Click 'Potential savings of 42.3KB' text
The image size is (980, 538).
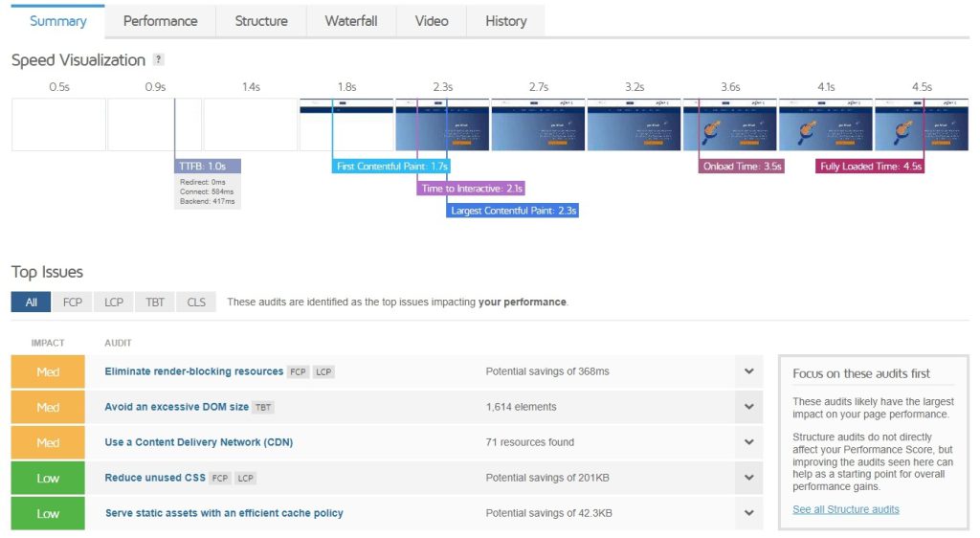(548, 513)
